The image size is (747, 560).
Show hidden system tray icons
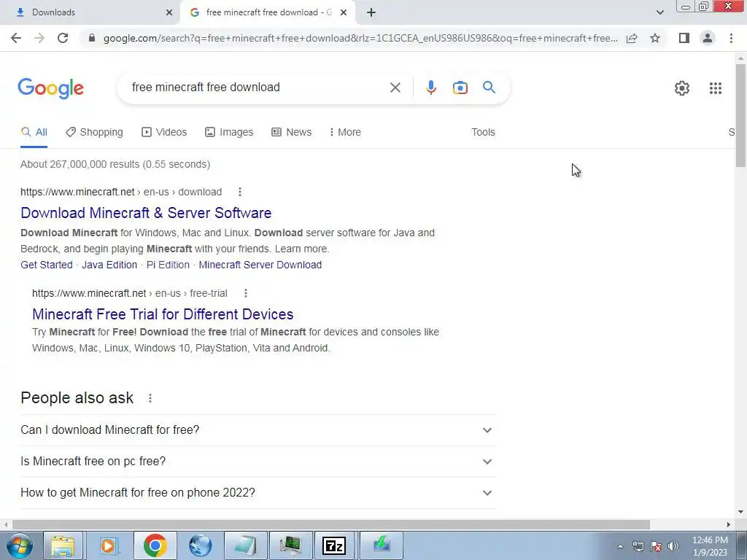tap(620, 546)
